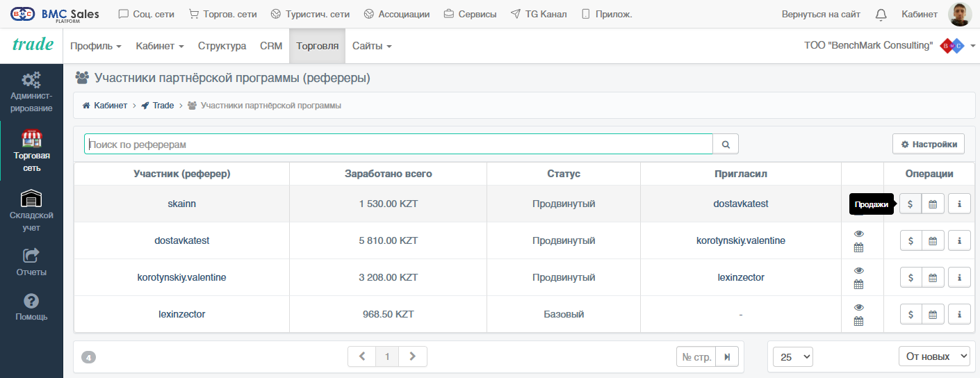Open the Помощь sidebar section

click(31, 306)
